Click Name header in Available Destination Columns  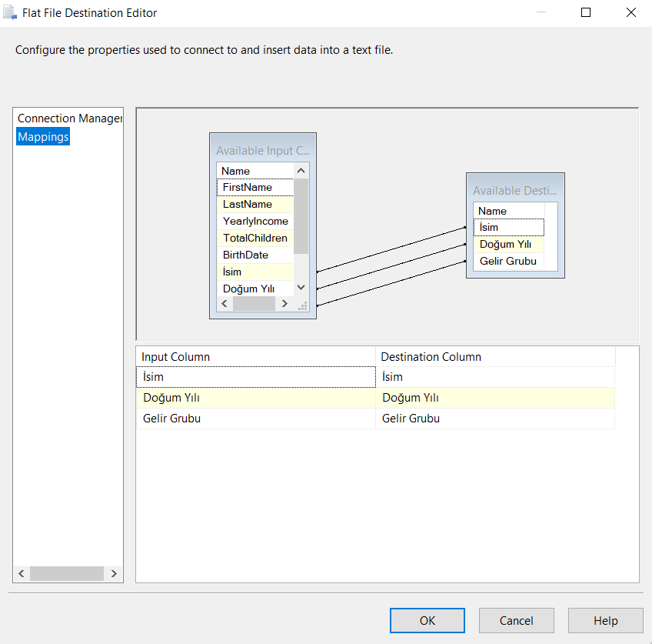coord(508,211)
